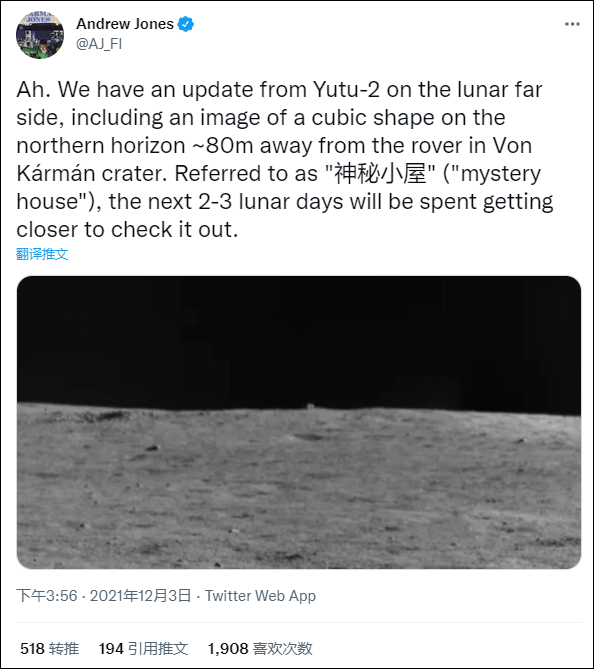Screen dimensions: 594x669
Task: Click the blue verified checkmark badge
Action: click(x=186, y=24)
